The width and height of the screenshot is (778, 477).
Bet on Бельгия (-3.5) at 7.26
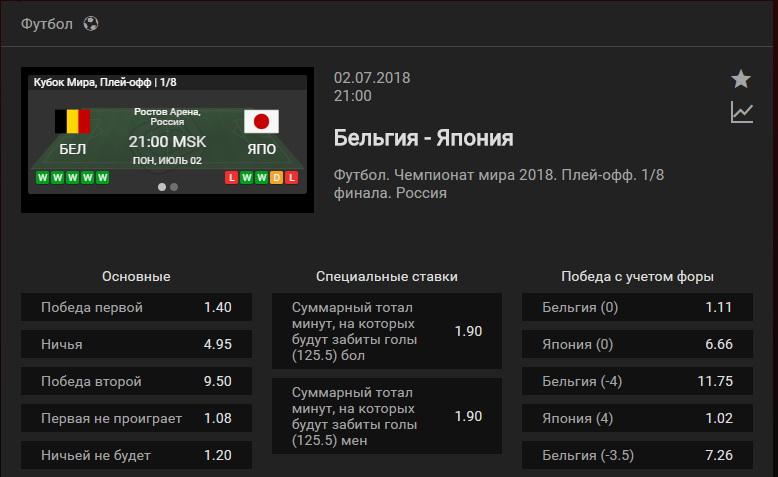pyautogui.click(x=638, y=455)
